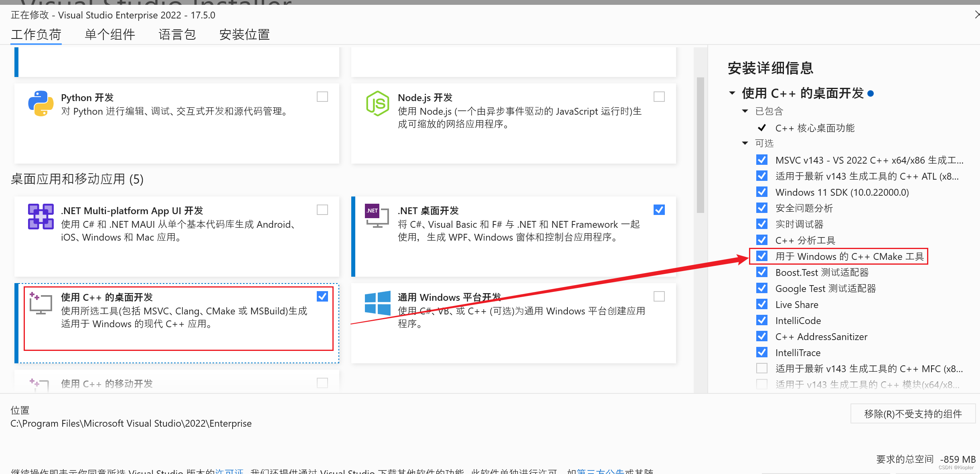Uncheck C++ AddressSanitizer component
980x474 pixels.
coord(762,336)
